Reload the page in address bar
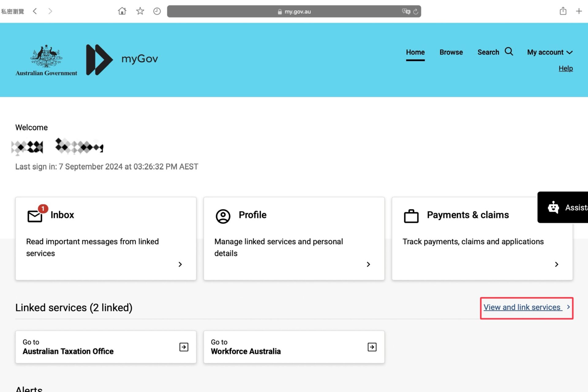Image resolution: width=588 pixels, height=392 pixels. pos(416,12)
